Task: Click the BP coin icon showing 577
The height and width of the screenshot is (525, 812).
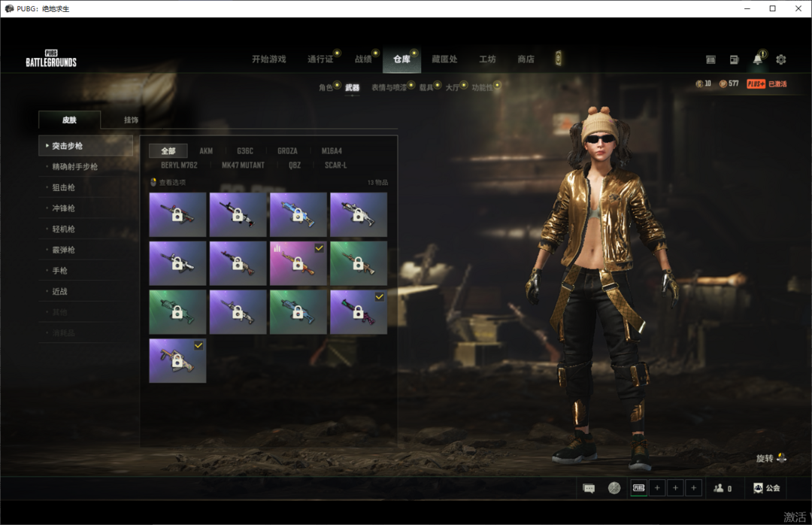Action: pos(723,83)
